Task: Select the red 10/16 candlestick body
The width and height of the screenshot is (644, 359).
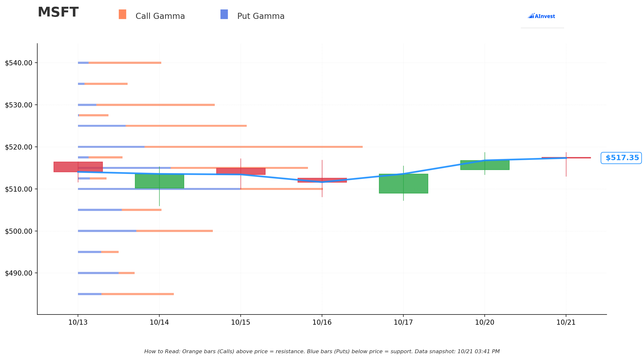Action: pyautogui.click(x=322, y=180)
